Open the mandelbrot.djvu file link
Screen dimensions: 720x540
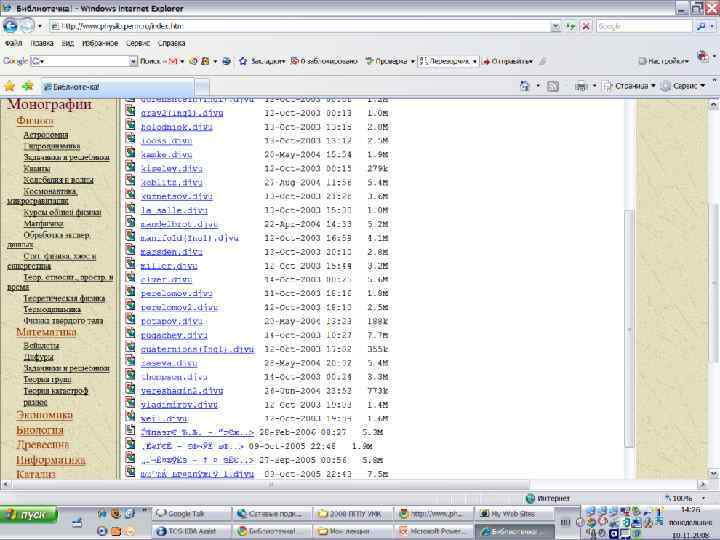coord(179,224)
